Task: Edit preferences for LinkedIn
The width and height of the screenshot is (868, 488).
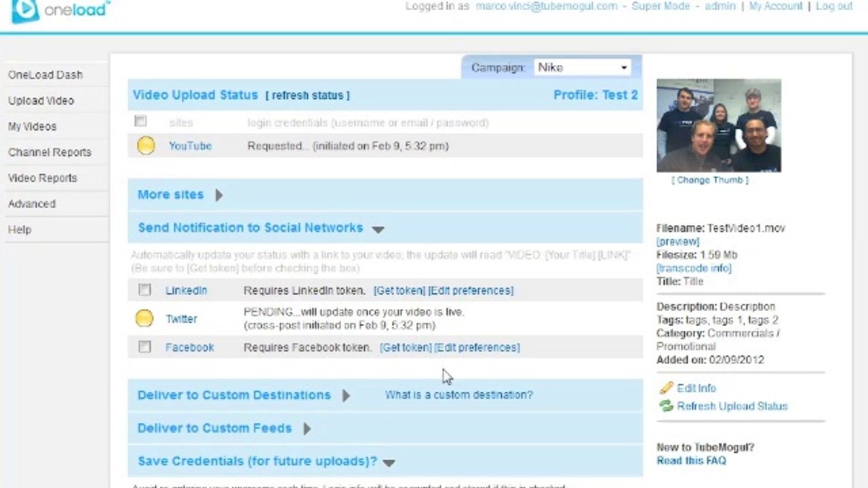Action: pos(471,290)
